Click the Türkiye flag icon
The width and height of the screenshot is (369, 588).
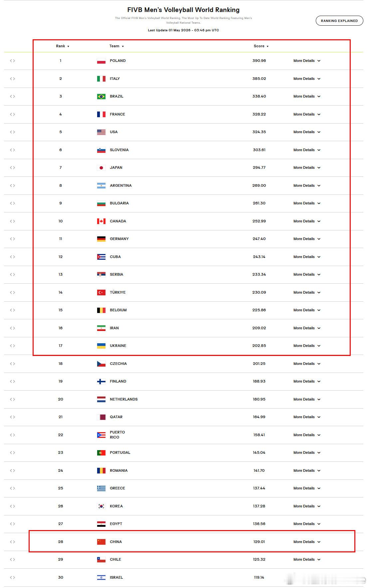click(x=101, y=293)
